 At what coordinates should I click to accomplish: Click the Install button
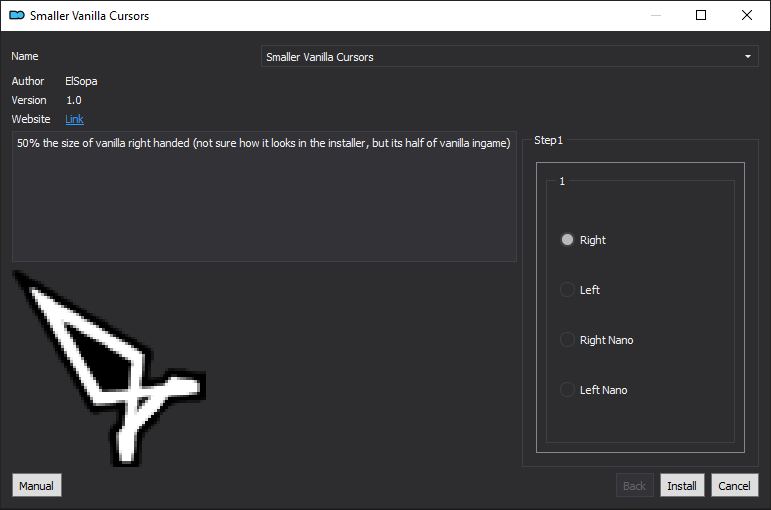(x=682, y=485)
